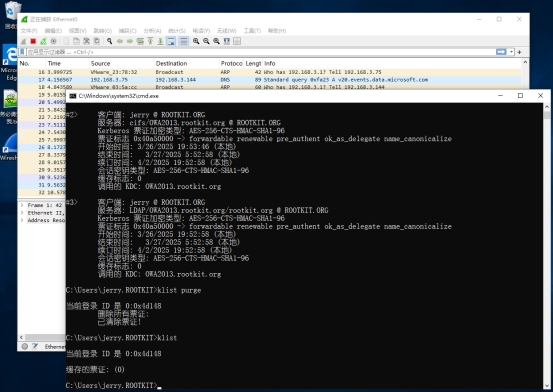Toggle auto-scroll during live capture
Viewport: 553px width, 392px height.
(171, 41)
